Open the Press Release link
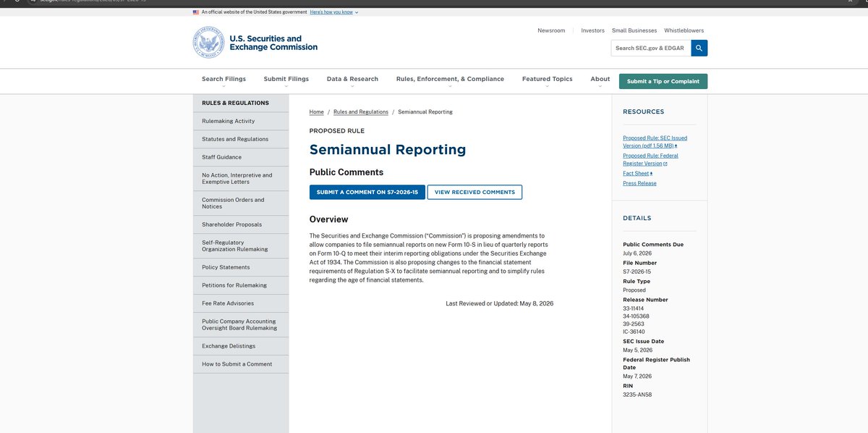Image resolution: width=868 pixels, height=433 pixels. [639, 183]
